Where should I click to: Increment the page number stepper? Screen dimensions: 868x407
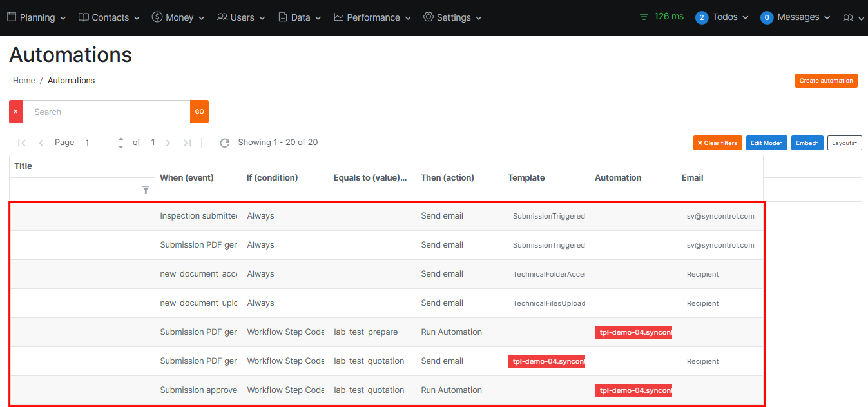pos(121,139)
